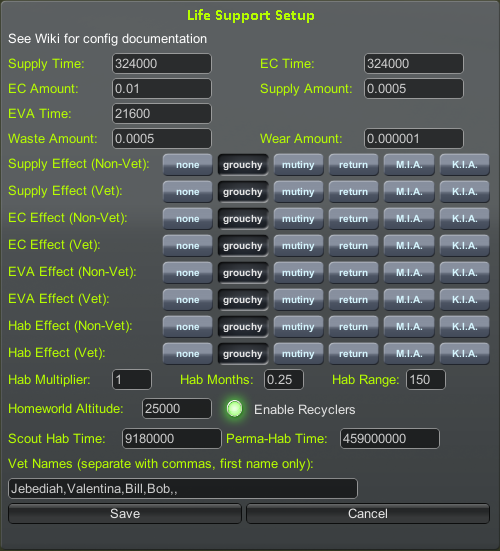
Task: Edit the Homeworld Altitude field
Action: [177, 408]
